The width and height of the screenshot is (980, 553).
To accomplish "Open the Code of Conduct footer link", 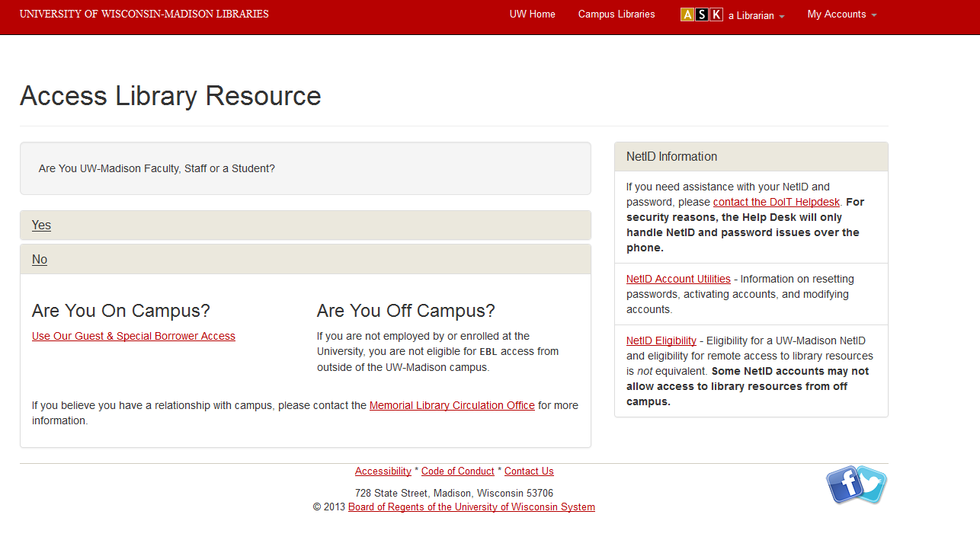I will click(458, 471).
